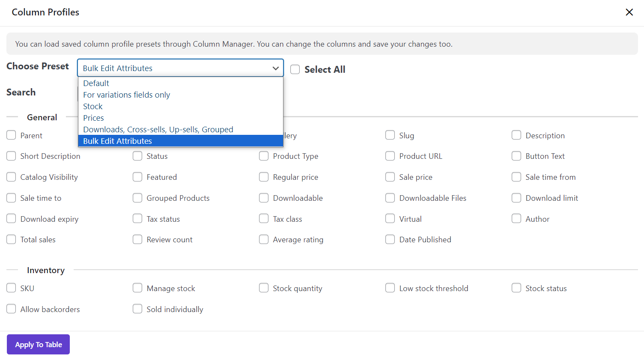Enable the Stock quantity column
Screen dimensions: 644x357
pyautogui.click(x=264, y=288)
